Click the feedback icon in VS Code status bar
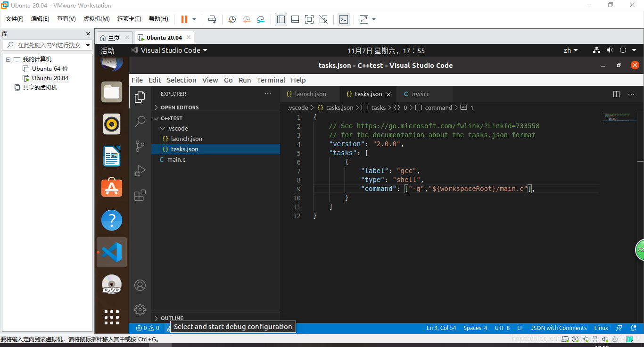Screen dimensions: 644x347 click(x=619, y=328)
